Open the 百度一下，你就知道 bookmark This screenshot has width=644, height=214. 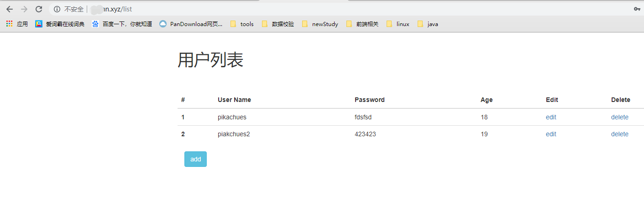(x=122, y=24)
